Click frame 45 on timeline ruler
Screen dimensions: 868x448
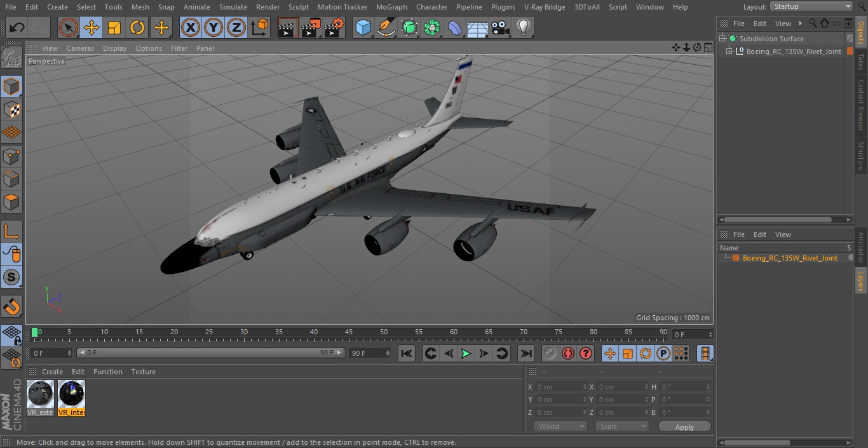[348, 332]
